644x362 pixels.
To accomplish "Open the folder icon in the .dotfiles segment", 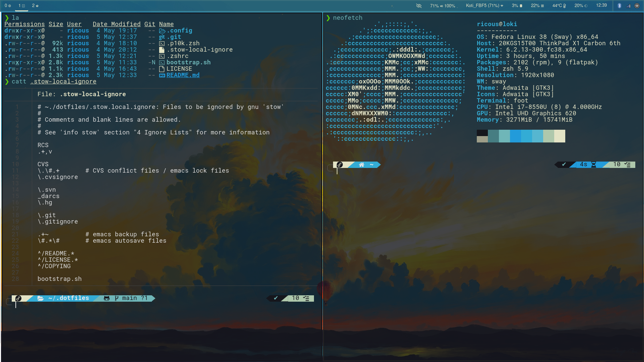I will (x=40, y=298).
